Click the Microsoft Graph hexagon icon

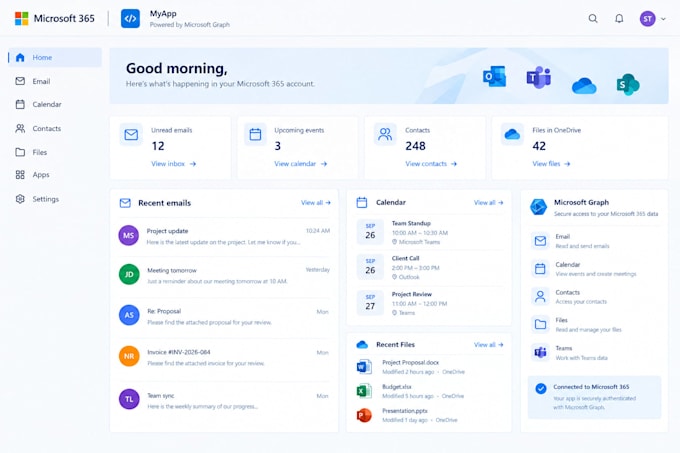539,207
